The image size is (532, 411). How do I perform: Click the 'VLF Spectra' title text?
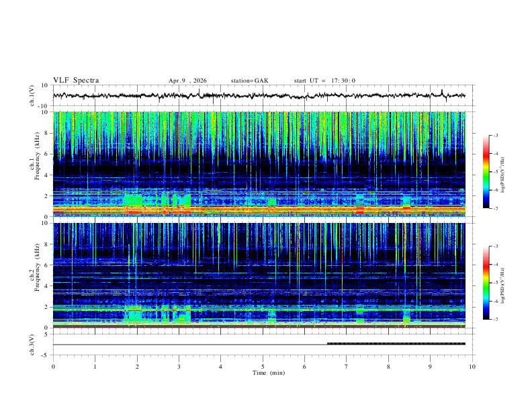pos(76,81)
